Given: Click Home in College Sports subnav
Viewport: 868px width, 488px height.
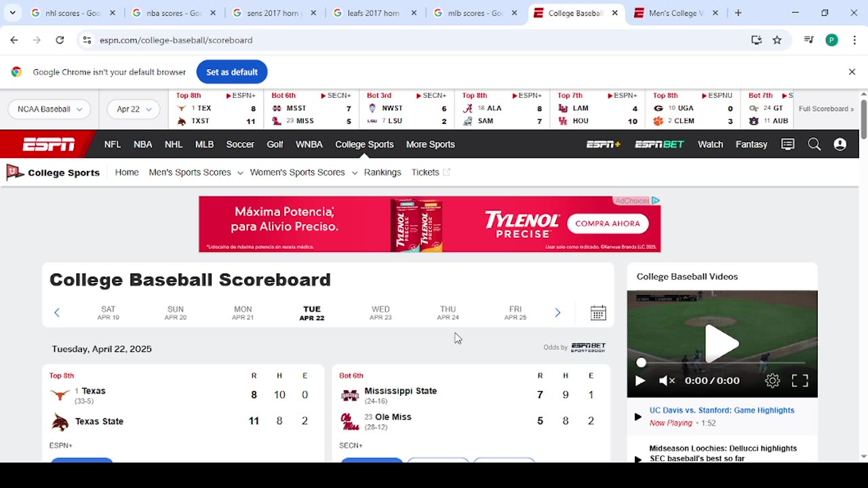Looking at the screenshot, I should coord(127,172).
